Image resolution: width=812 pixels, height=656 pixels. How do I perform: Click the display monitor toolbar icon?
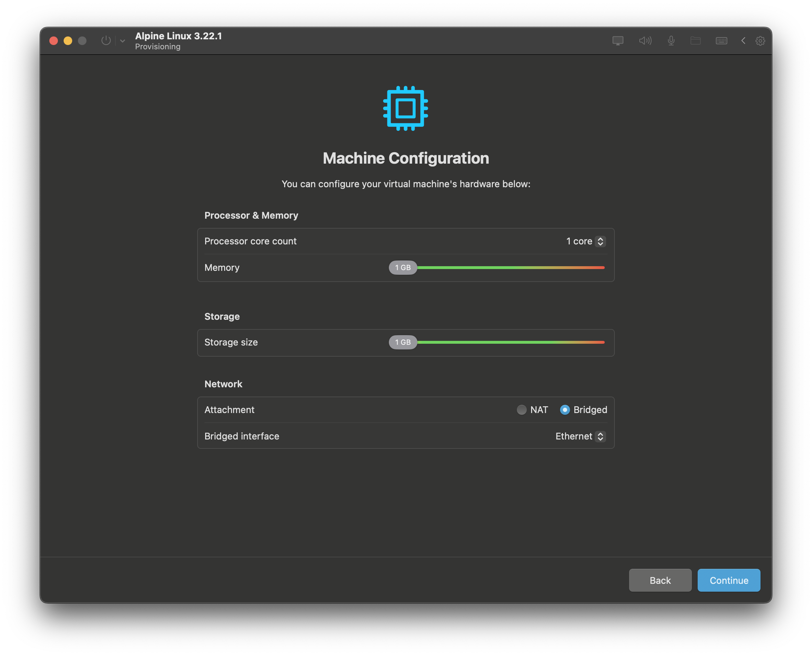click(618, 40)
